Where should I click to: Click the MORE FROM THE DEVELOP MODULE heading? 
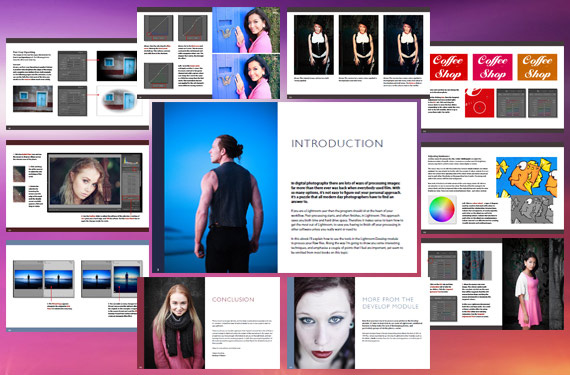pyautogui.click(x=390, y=303)
